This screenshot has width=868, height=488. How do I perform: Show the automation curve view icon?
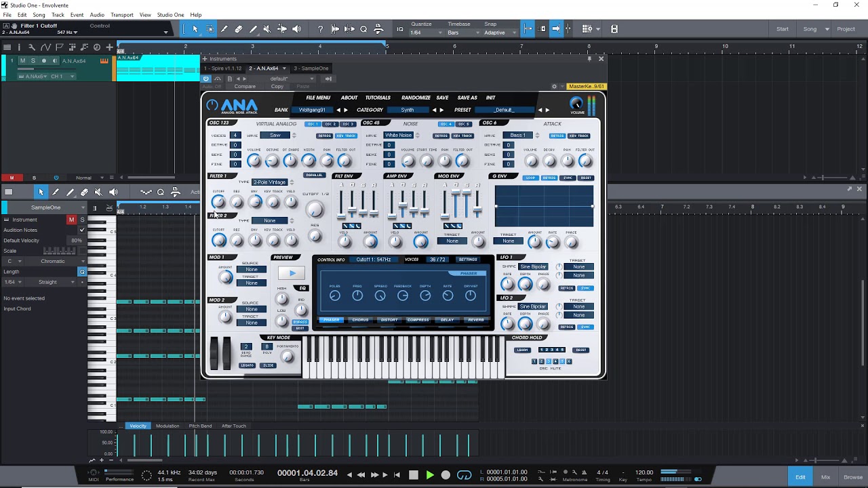point(45,47)
